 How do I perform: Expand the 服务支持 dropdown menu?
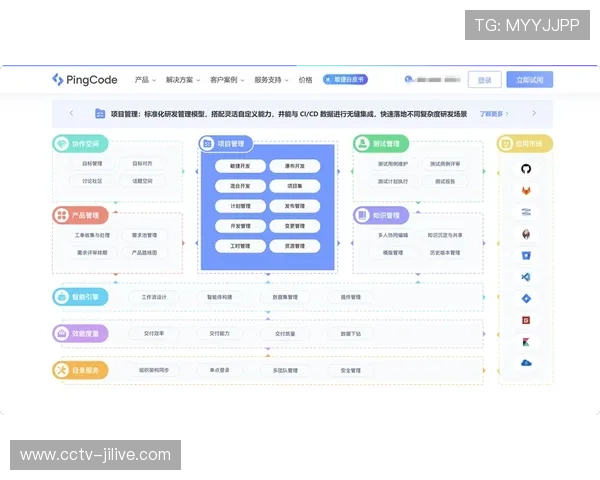[272, 80]
